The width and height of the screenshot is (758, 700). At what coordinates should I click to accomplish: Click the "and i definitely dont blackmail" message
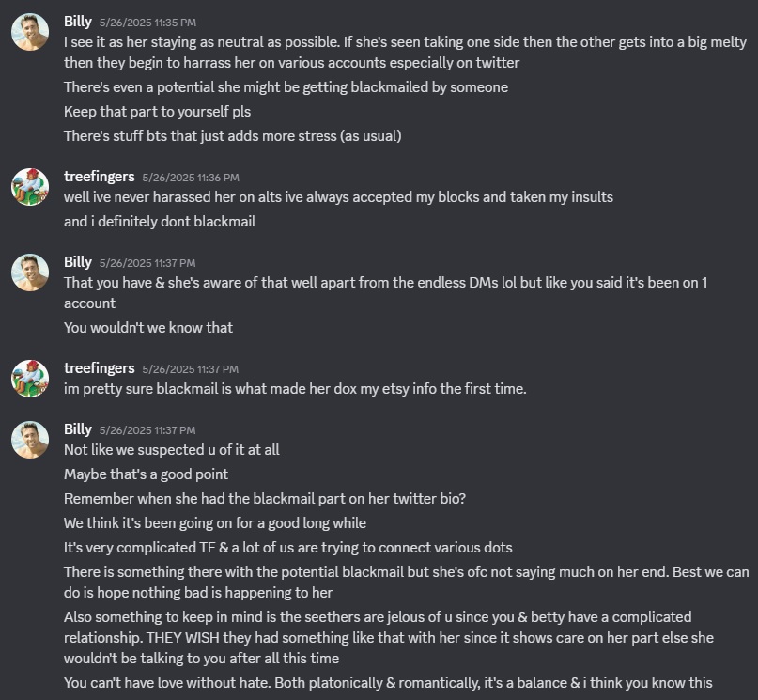[x=160, y=222]
